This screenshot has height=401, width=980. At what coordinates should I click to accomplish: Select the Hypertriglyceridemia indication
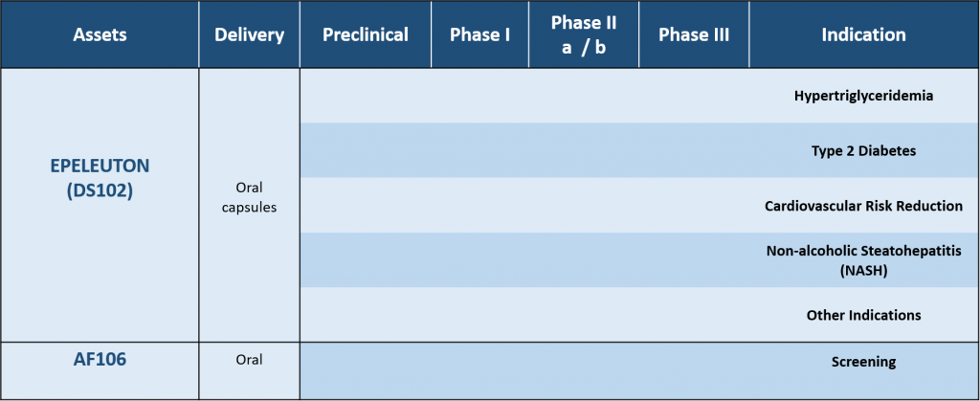[863, 96]
